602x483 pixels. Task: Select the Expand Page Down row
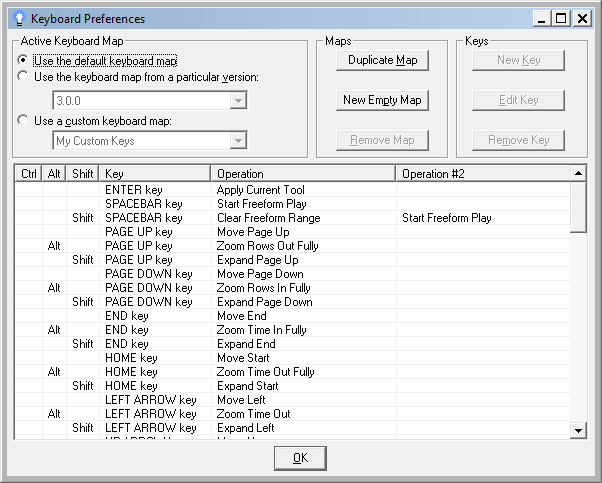pos(293,302)
